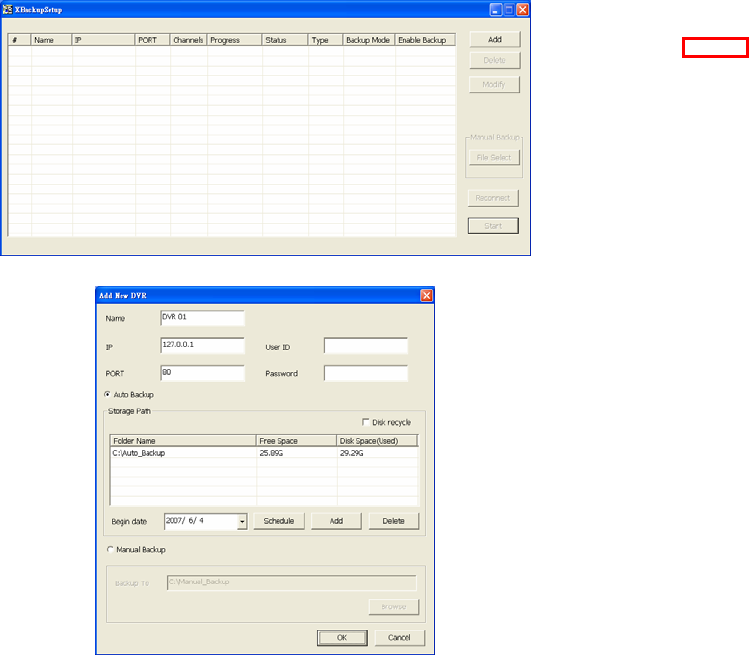The width and height of the screenshot is (749, 655).
Task: Close the XBackupSetup window
Action: 523,10
